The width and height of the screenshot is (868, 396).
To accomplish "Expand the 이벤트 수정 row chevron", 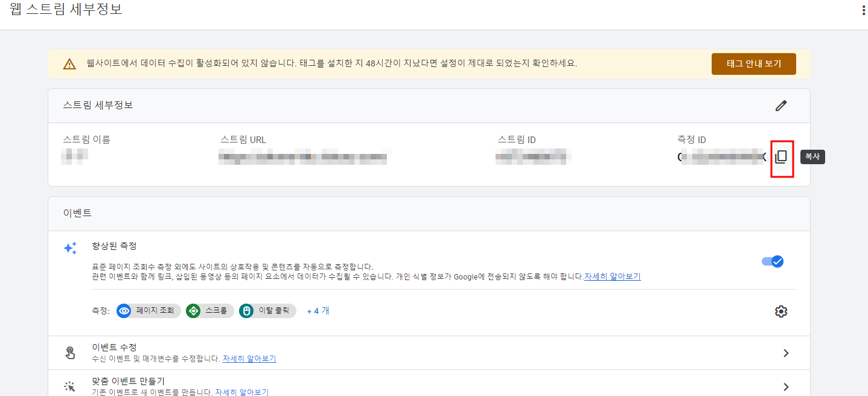I will coord(785,353).
